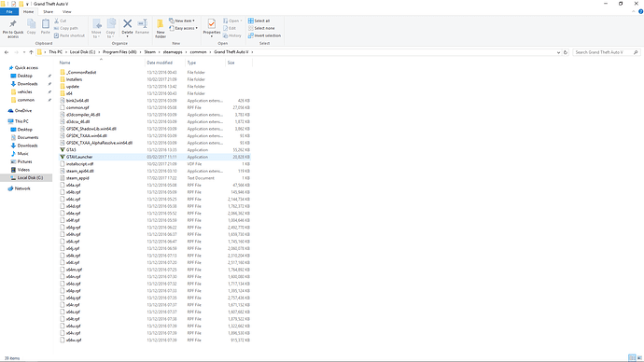Screen dimensions: 644x362
Task: Open the Share ribbon tab
Action: (x=48, y=12)
